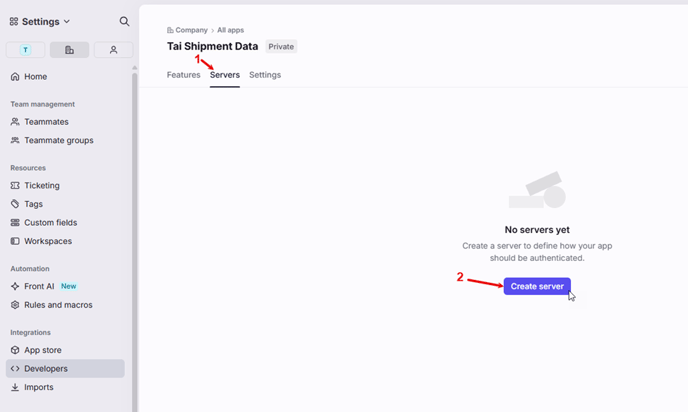
Task: Open Front AI automation page
Action: point(39,286)
